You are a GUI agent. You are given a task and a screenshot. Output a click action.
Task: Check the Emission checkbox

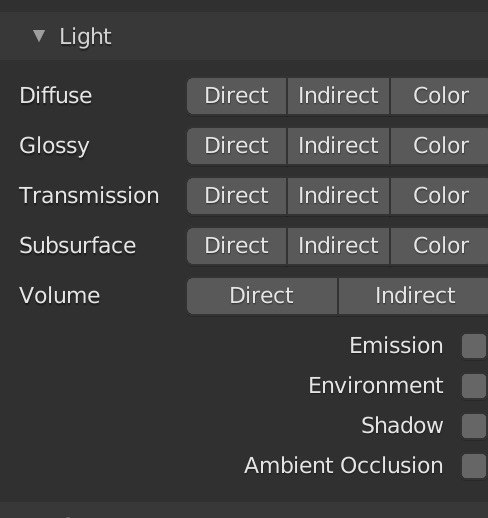(x=474, y=346)
